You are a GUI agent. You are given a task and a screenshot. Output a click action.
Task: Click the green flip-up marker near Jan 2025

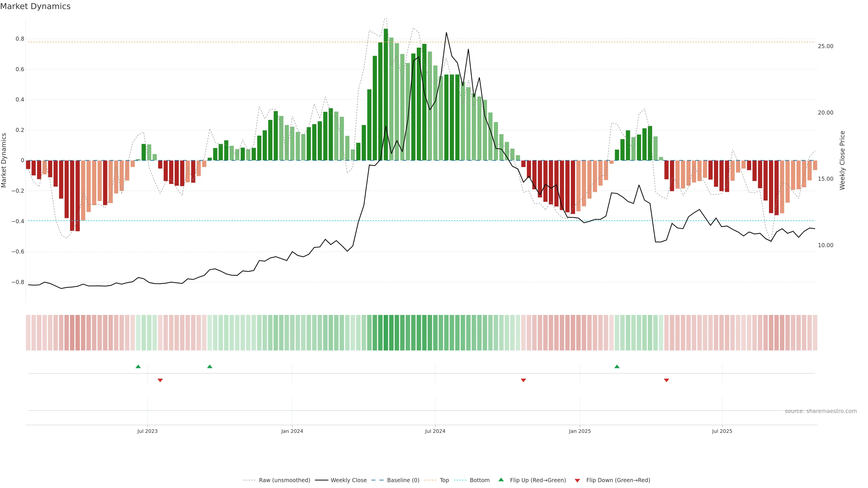click(x=617, y=366)
